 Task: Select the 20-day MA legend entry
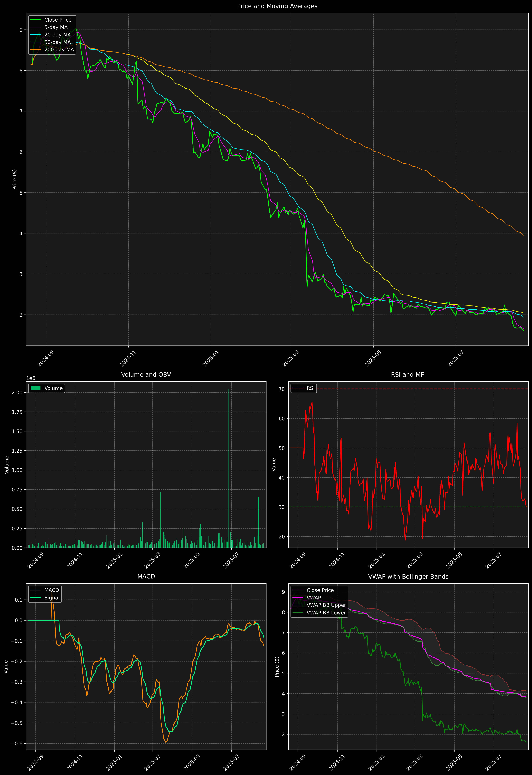pyautogui.click(x=57, y=35)
